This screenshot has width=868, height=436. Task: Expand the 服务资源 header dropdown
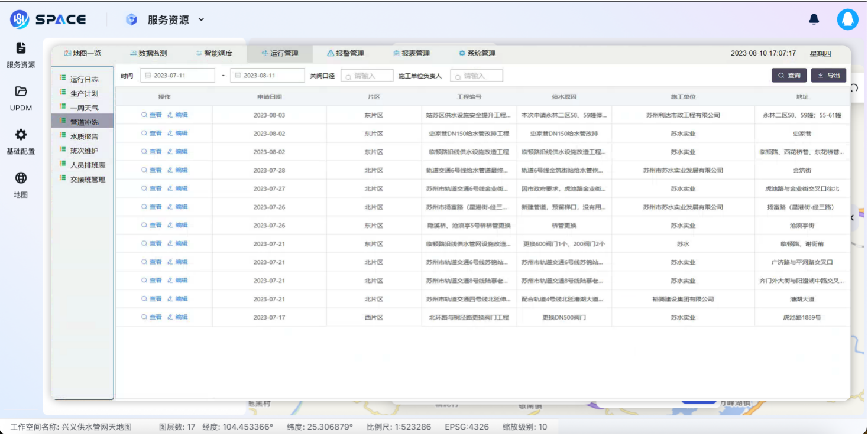point(201,19)
